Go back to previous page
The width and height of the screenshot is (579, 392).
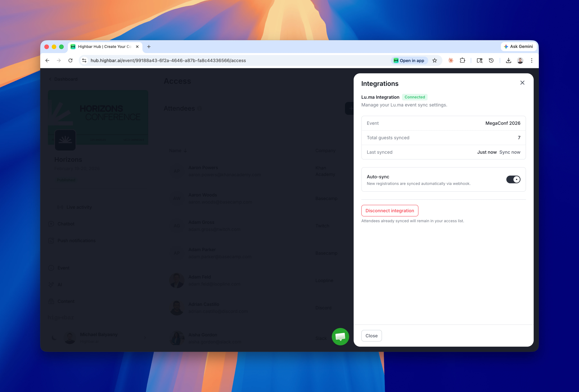tap(47, 61)
